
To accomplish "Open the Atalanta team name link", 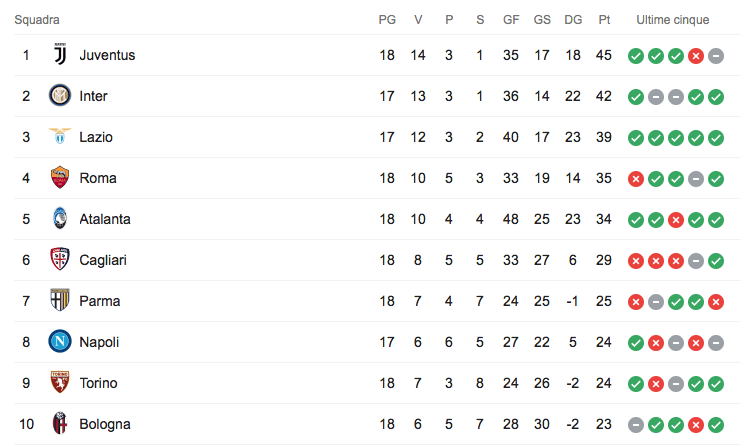I will (x=105, y=219).
